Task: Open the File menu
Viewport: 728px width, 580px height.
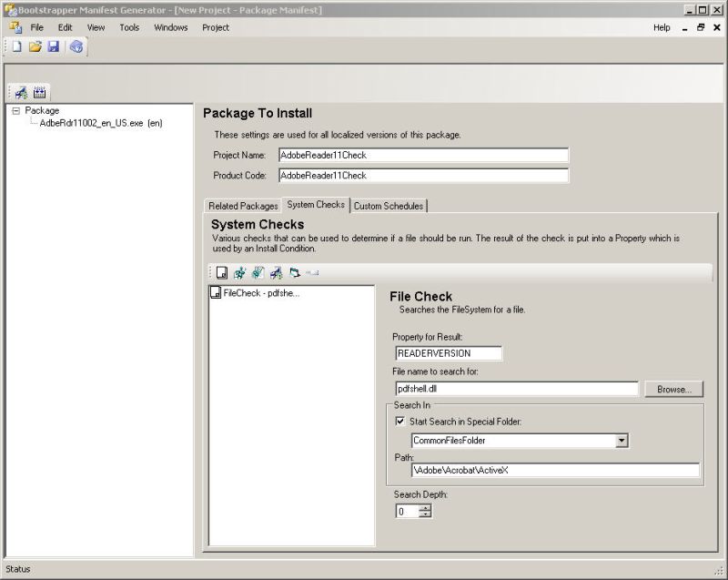Action: tap(36, 27)
